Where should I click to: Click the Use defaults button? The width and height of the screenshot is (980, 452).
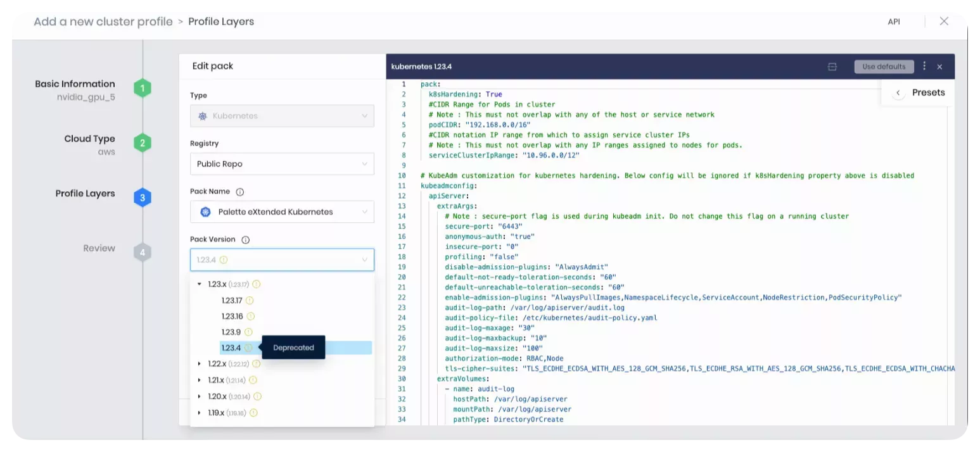coord(884,66)
